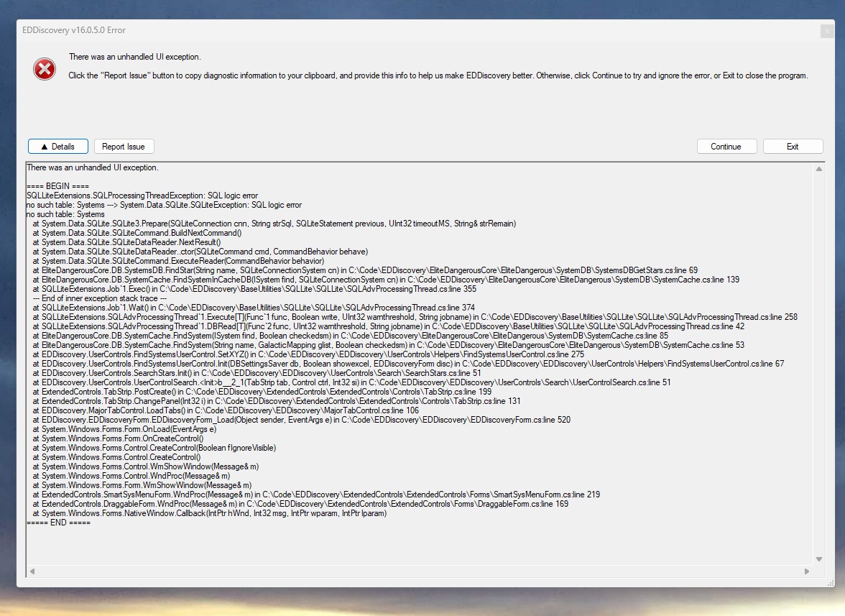
Task: Click the '==== BEGIN ====' line
Action: point(57,186)
